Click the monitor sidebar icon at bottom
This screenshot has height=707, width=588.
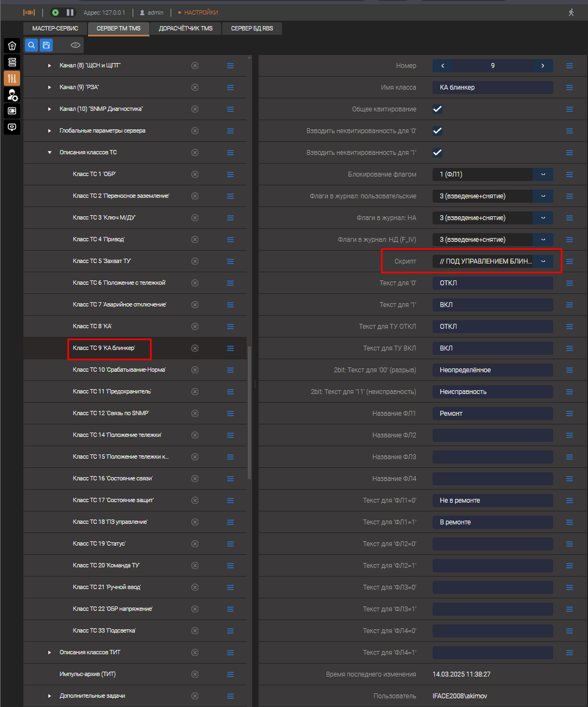tap(12, 127)
